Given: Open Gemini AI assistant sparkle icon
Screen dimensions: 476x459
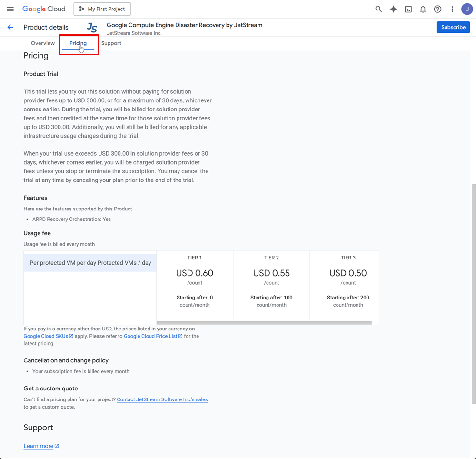Looking at the screenshot, I should coord(393,9).
